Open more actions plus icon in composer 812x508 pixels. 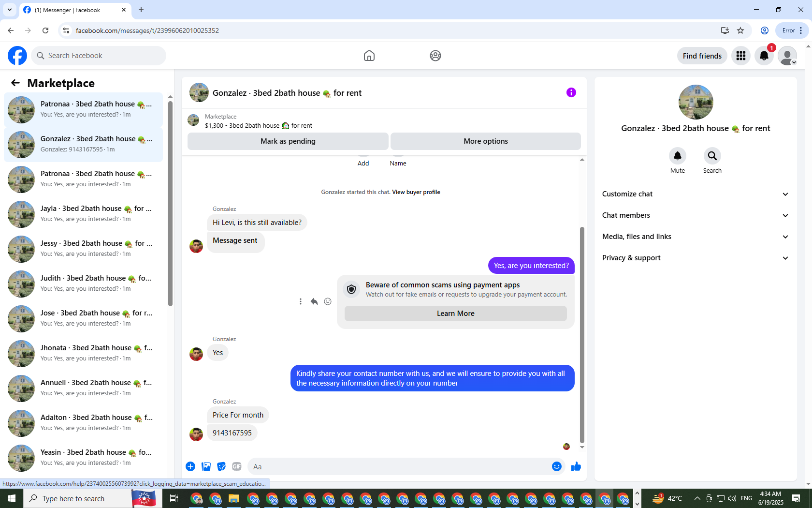point(190,466)
